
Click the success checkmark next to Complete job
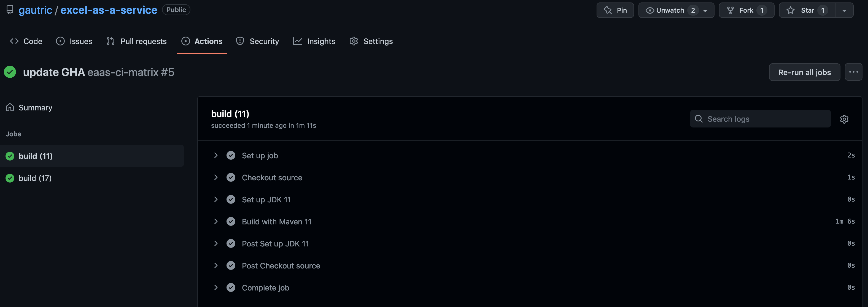coord(231,287)
